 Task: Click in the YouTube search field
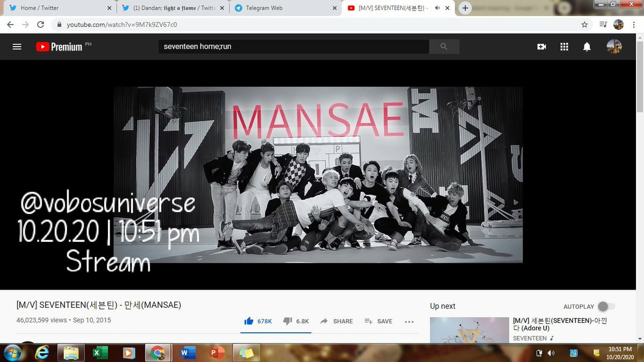pos(294,47)
